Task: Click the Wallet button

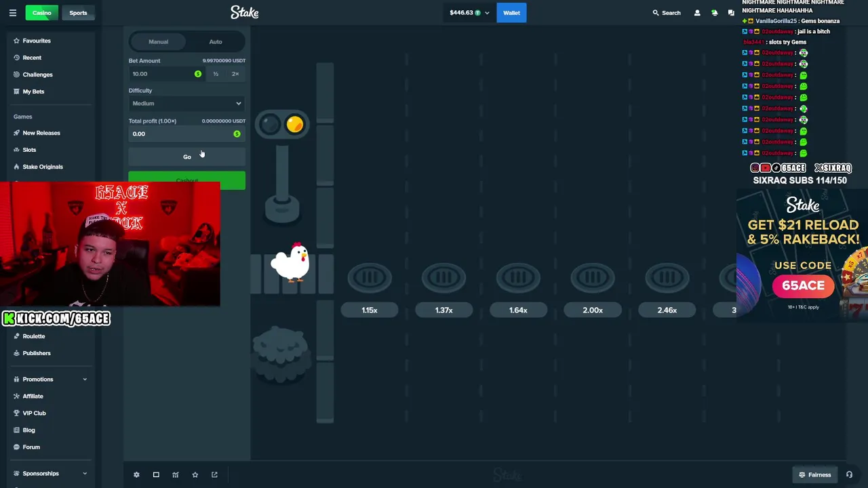Action: (511, 13)
